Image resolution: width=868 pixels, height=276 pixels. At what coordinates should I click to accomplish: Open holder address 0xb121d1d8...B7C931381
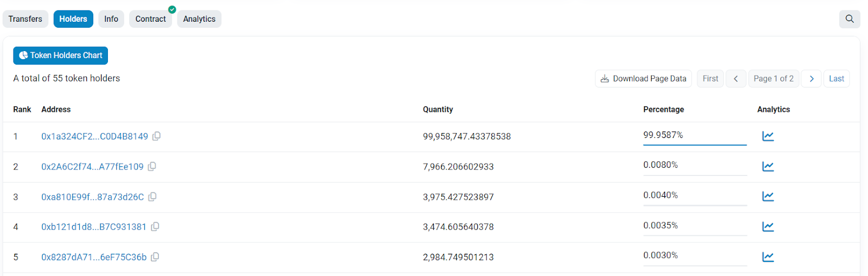(x=94, y=227)
